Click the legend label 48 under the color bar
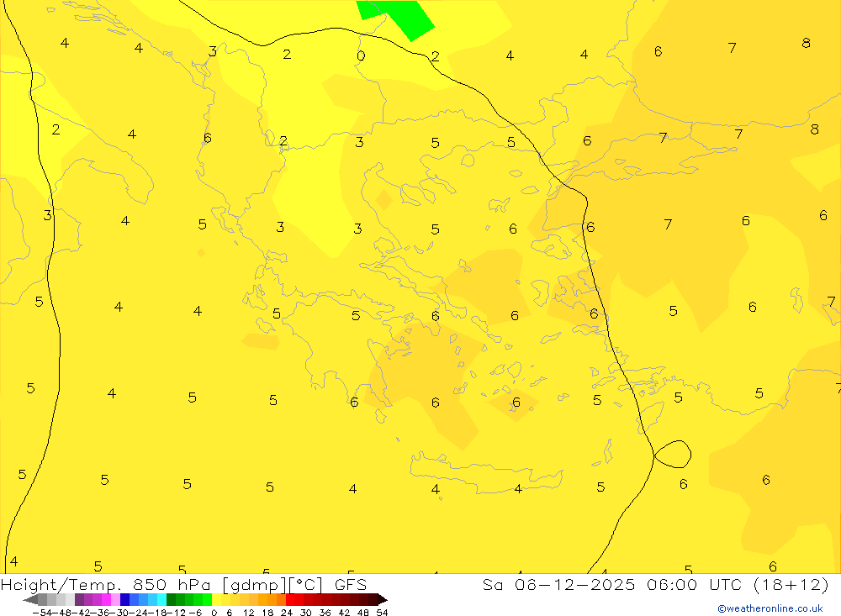This screenshot has width=841, height=616. click(363, 613)
